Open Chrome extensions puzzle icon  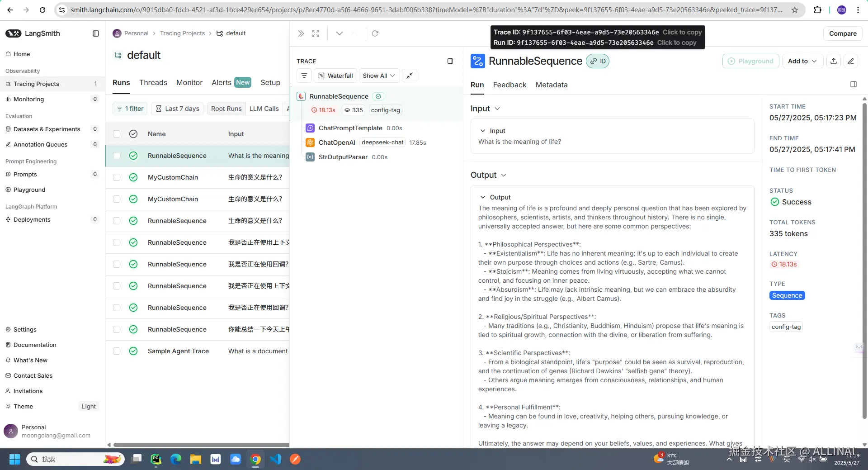pyautogui.click(x=817, y=10)
